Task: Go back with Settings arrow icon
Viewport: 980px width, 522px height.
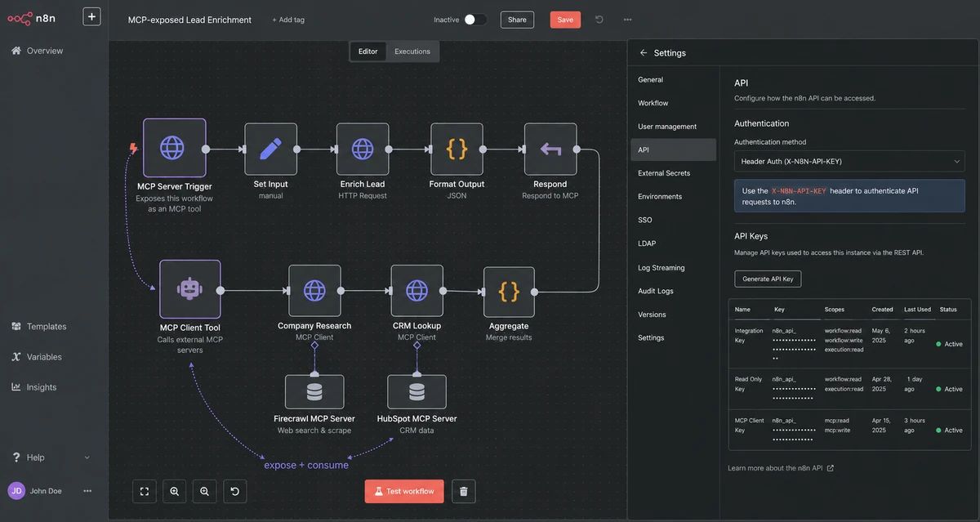Action: click(644, 53)
